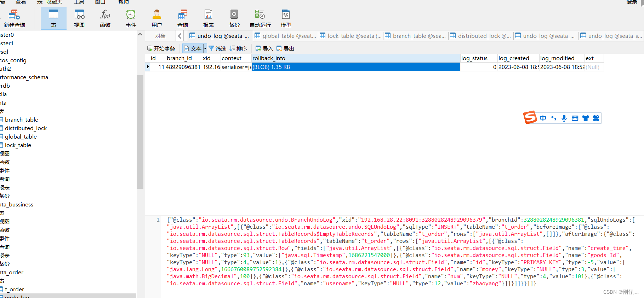
Task: Click the log_created column header
Action: 518,58
